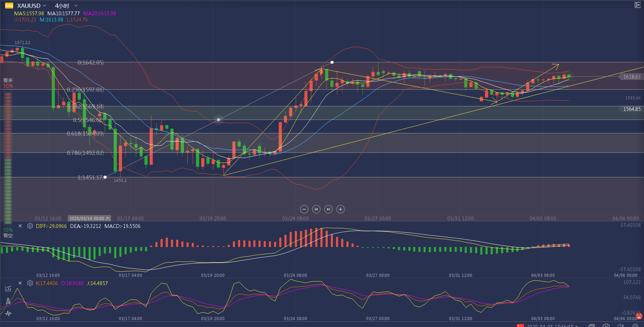Select the Fibonacci 0.618 level label
Screen dimensions: 644x327
[85, 133]
